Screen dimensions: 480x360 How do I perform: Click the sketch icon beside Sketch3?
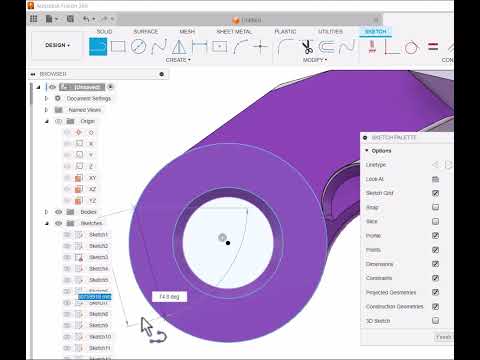(x=79, y=257)
